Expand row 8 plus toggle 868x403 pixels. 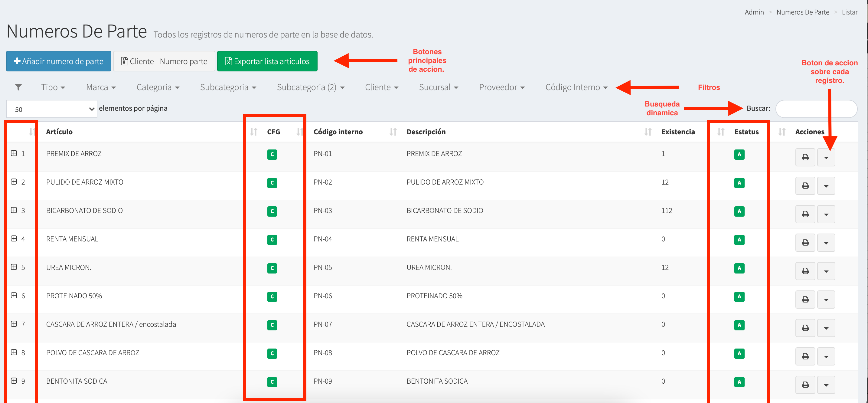click(14, 352)
